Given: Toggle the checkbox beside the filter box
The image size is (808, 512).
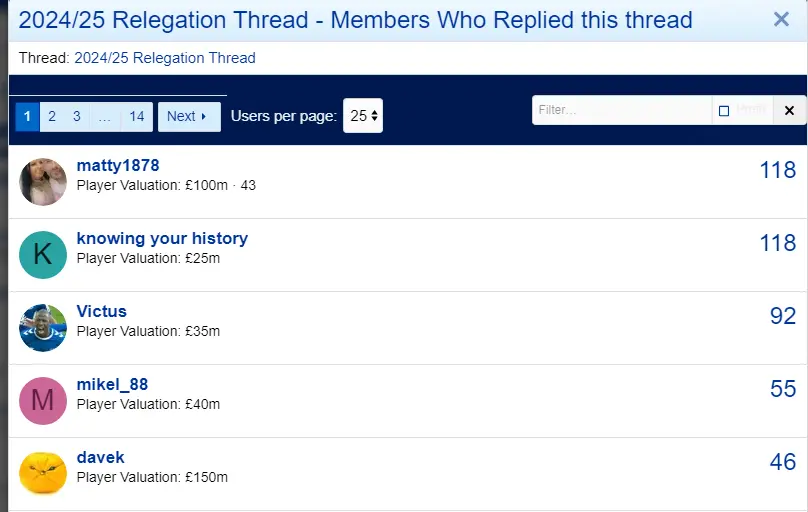Looking at the screenshot, I should click(x=724, y=111).
